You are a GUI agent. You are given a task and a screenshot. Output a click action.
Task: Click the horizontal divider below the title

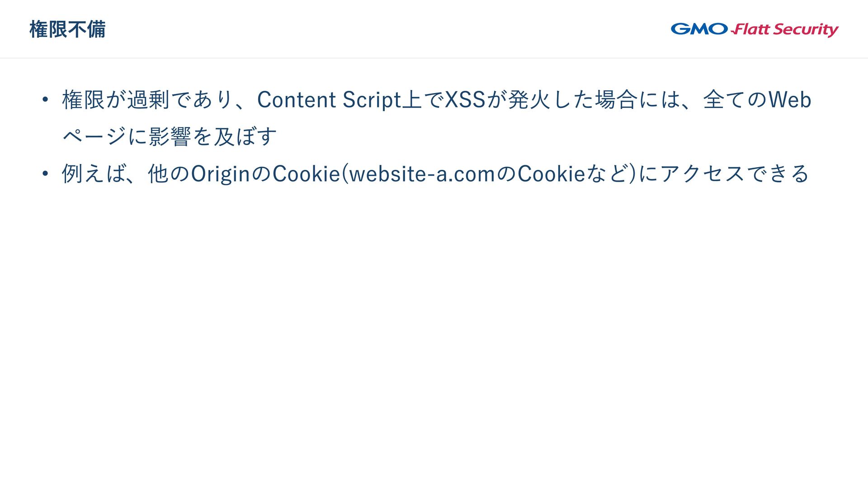tap(434, 58)
